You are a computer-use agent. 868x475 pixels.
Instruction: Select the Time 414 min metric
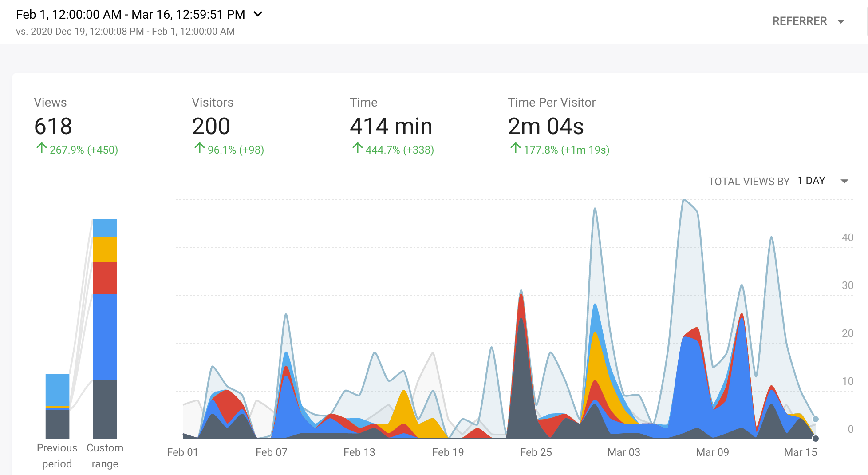point(391,126)
